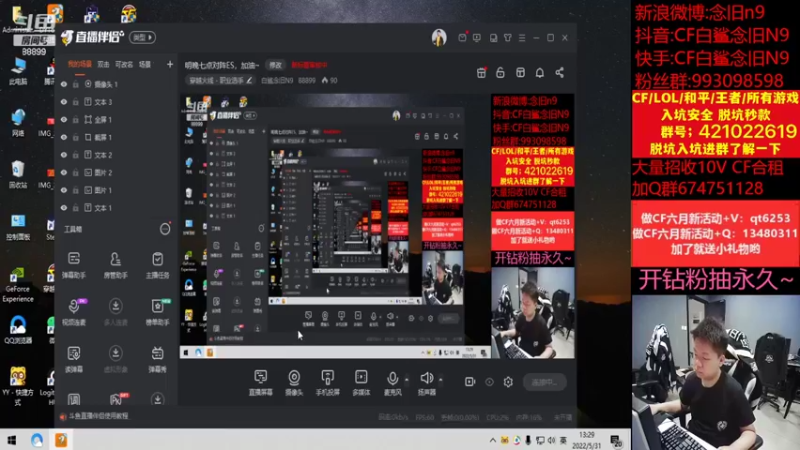Viewport: 800px width, 450px height.
Task: Open the 主播任务 tool
Action: tap(157, 265)
